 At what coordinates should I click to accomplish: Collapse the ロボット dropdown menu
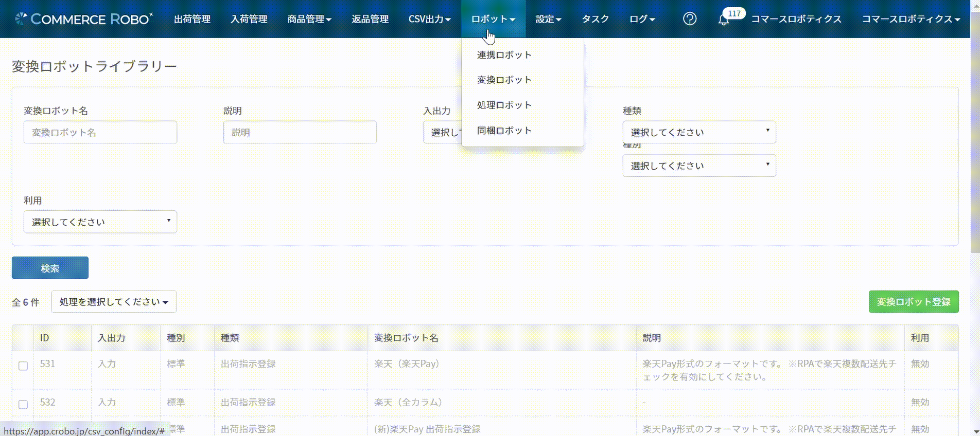pyautogui.click(x=493, y=19)
